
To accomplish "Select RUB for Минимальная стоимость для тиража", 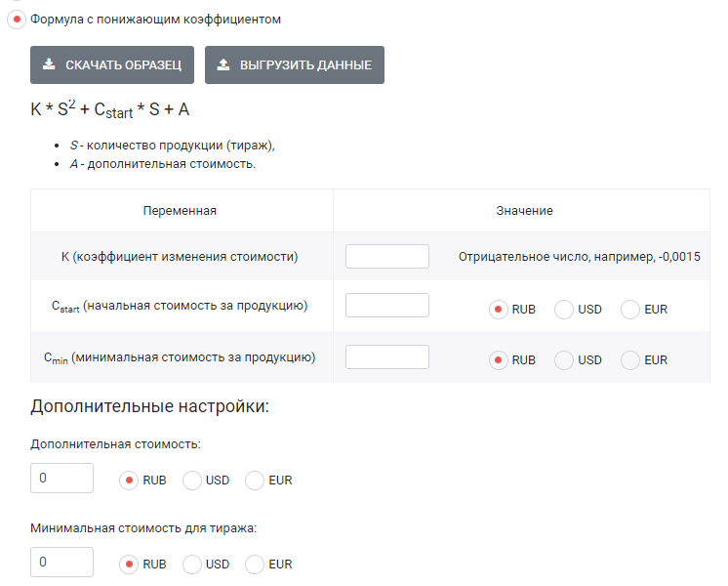I will pyautogui.click(x=129, y=565).
